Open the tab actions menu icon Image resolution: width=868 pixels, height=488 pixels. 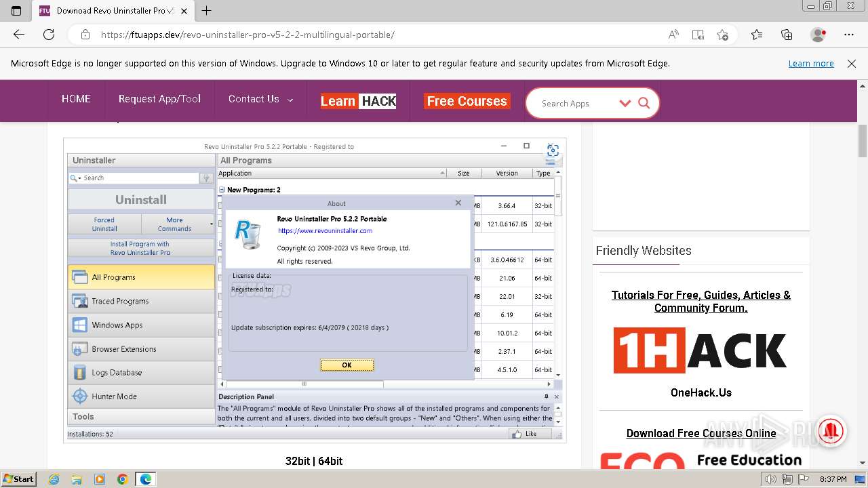coord(16,11)
